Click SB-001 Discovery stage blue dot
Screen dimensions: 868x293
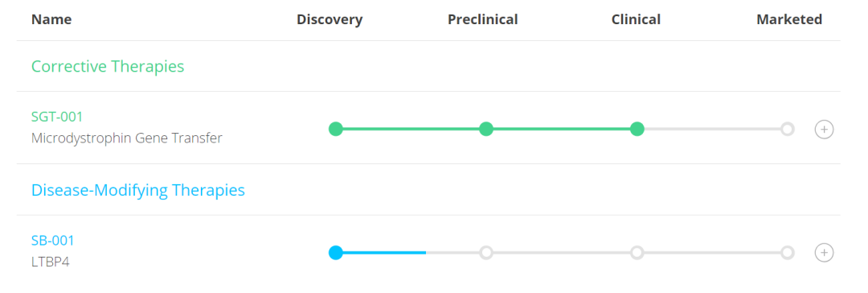[335, 253]
